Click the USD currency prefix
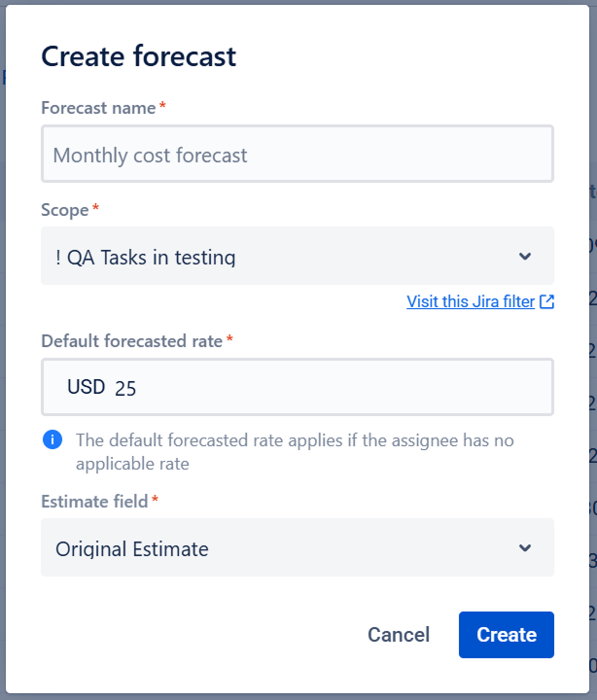Image resolution: width=597 pixels, height=700 pixels. click(x=86, y=387)
